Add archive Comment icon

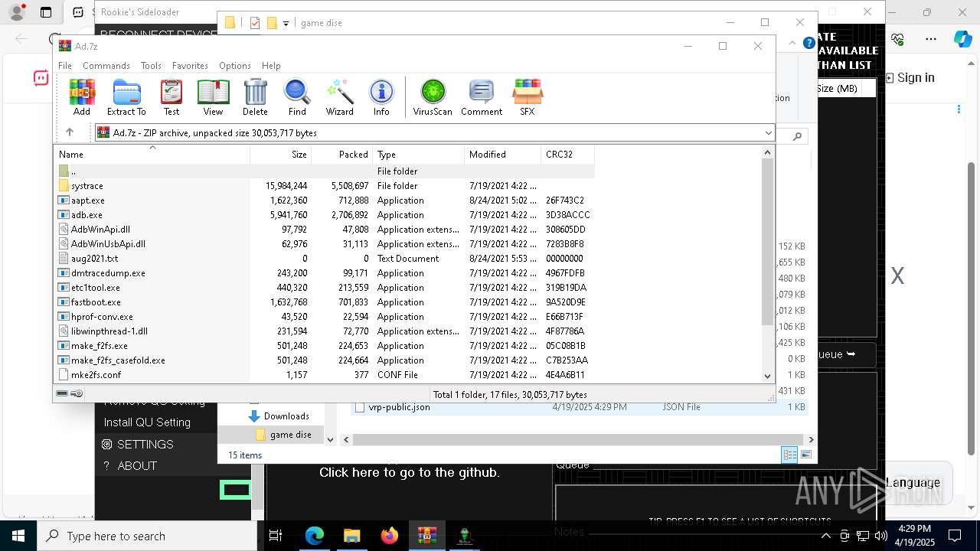coord(482,97)
